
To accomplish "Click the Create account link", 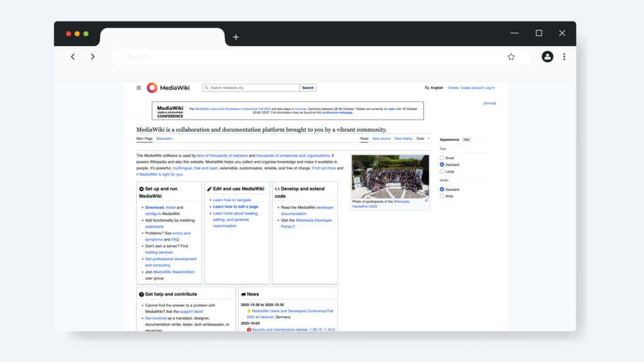I will coord(472,88).
